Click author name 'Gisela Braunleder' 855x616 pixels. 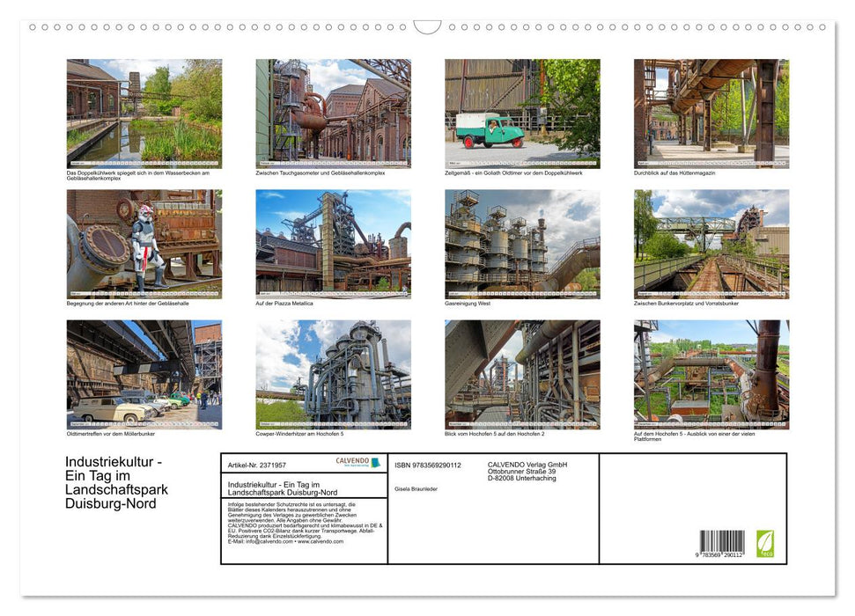(416, 489)
